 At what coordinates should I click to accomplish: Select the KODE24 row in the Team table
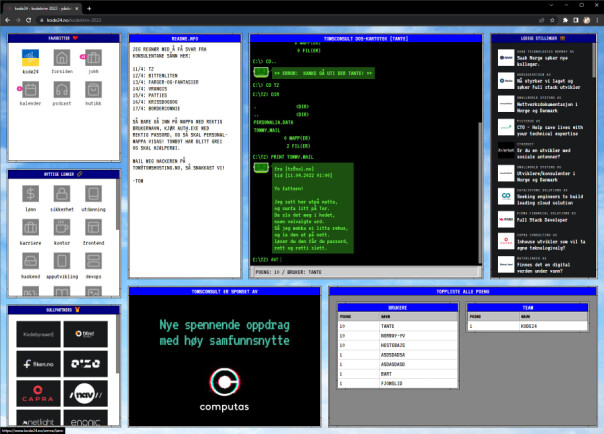coord(528,326)
